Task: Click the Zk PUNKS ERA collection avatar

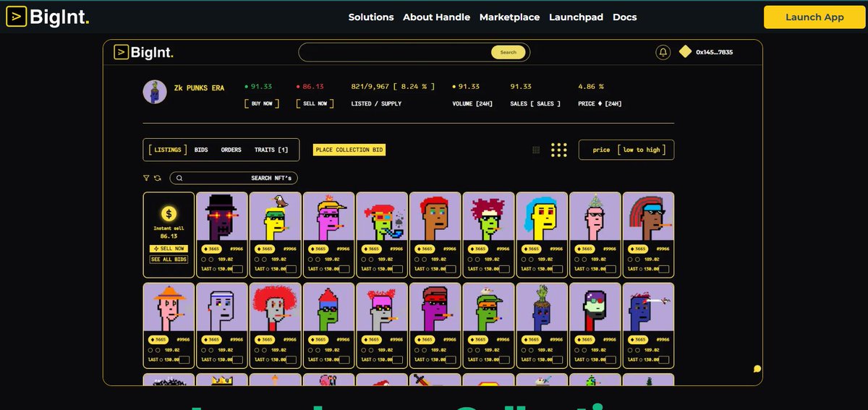Action: (x=154, y=92)
